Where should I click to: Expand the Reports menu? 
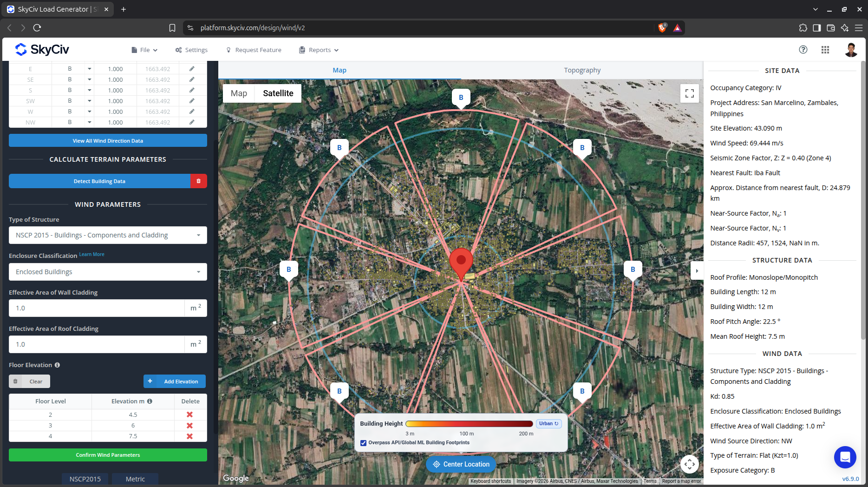click(x=319, y=50)
